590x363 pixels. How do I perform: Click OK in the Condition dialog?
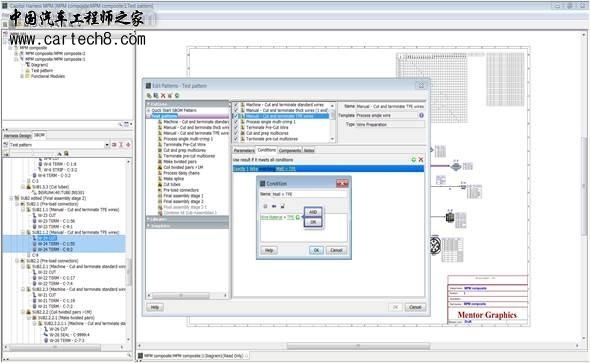tap(316, 250)
